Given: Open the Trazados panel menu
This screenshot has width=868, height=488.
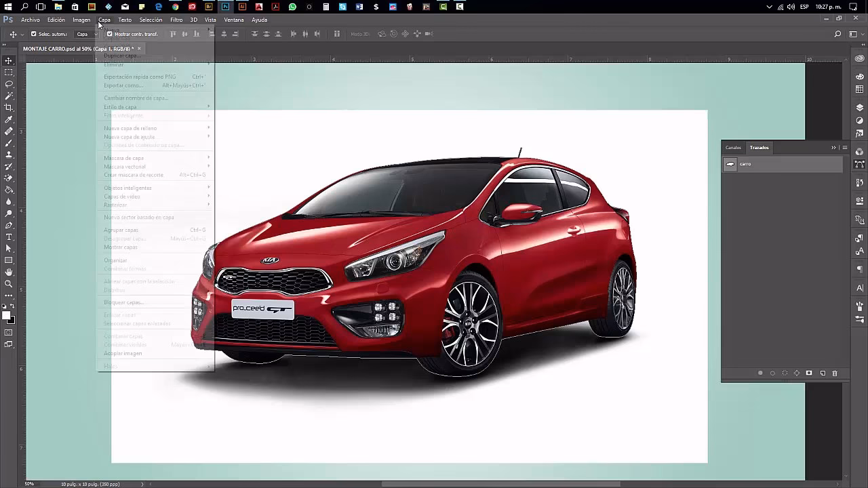Looking at the screenshot, I should pos(844,148).
